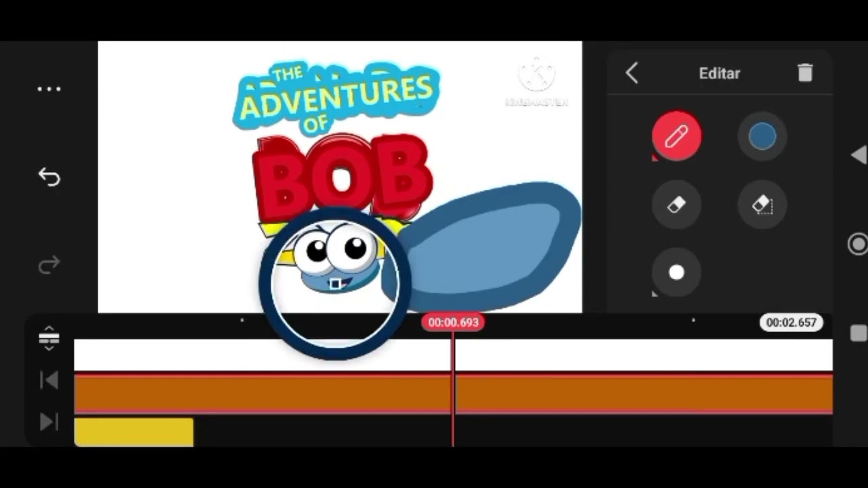Select the eraser tool
Viewport: 868px width, 488px height.
pos(677,205)
